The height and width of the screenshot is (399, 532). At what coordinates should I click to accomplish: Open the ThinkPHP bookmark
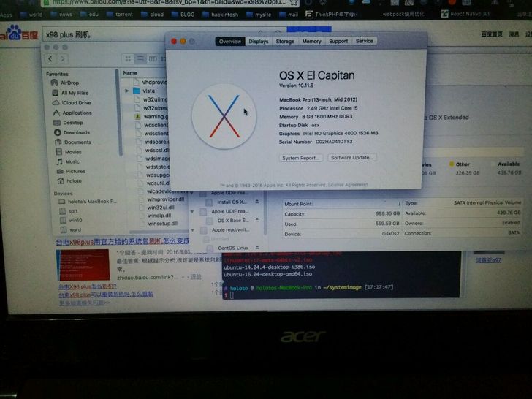(331, 15)
